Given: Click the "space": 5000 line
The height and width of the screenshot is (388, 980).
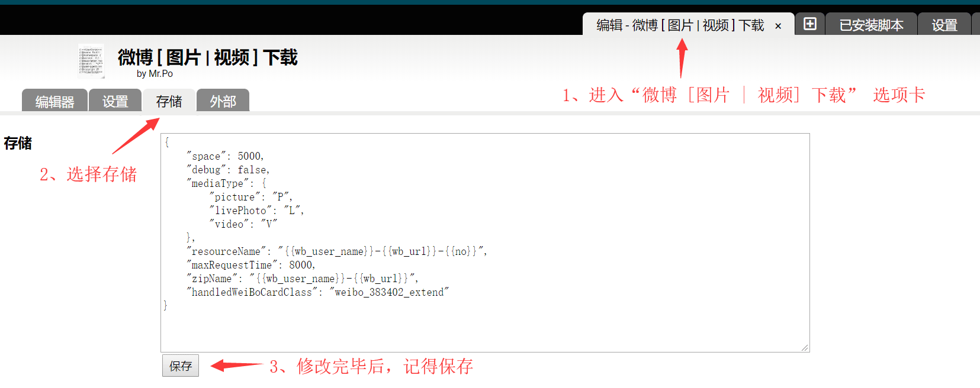Looking at the screenshot, I should coord(225,156).
